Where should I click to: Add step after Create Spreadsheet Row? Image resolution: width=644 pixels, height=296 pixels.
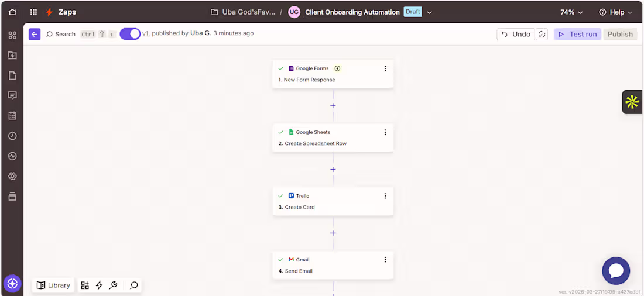[333, 170]
